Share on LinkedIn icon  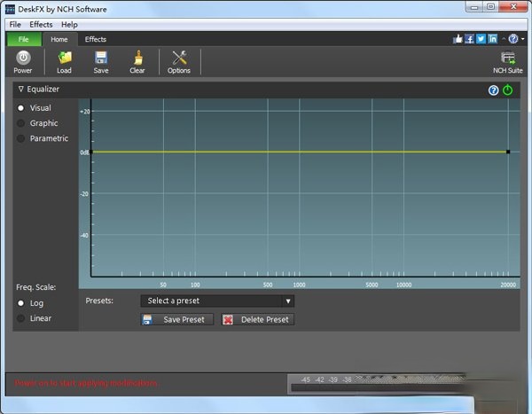[x=492, y=39]
